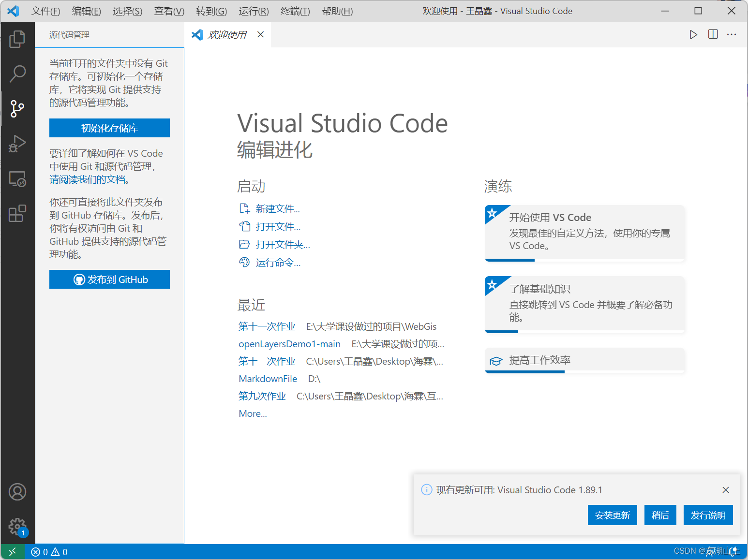
Task: Open the 了解基础知识 walkthrough card
Action: (x=584, y=305)
